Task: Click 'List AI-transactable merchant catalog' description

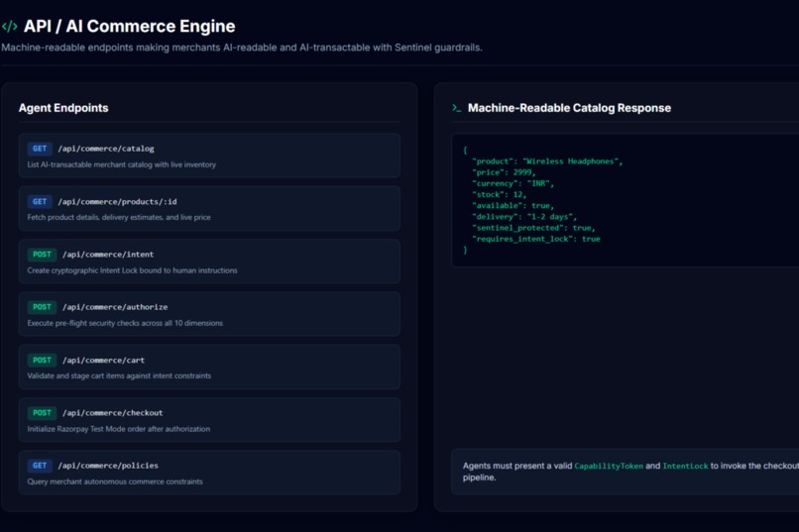Action: pos(122,164)
